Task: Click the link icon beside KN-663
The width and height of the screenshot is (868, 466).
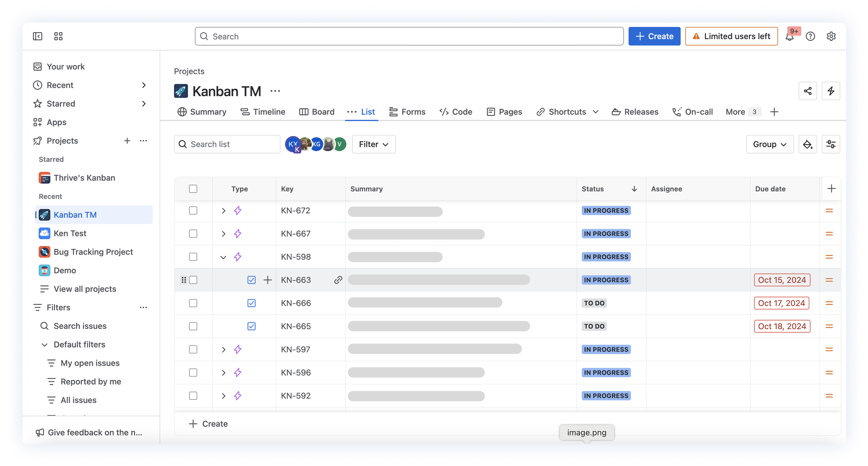Action: coord(338,280)
